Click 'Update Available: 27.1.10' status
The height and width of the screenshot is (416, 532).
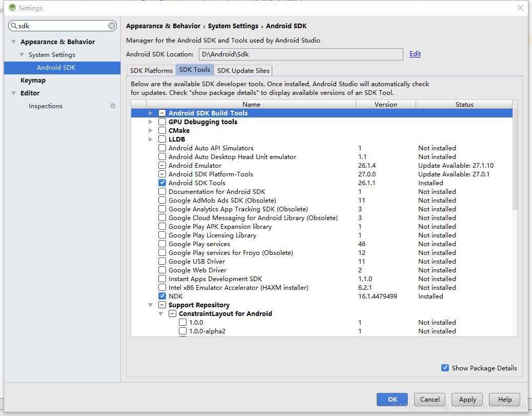click(456, 165)
